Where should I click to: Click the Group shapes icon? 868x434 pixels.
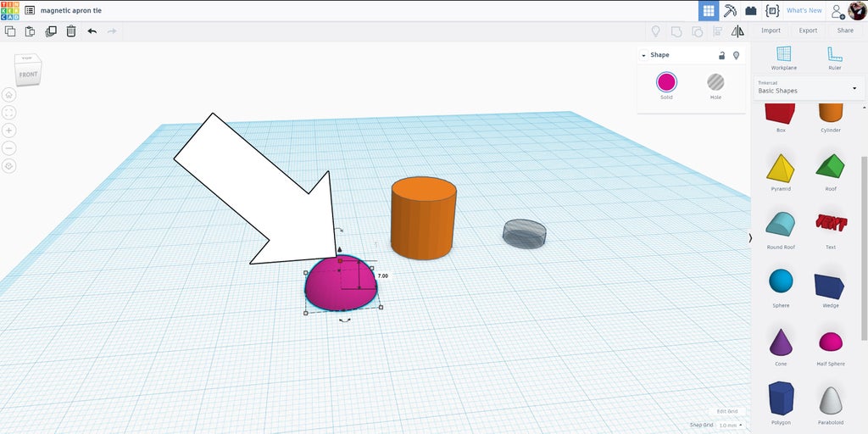click(x=676, y=31)
